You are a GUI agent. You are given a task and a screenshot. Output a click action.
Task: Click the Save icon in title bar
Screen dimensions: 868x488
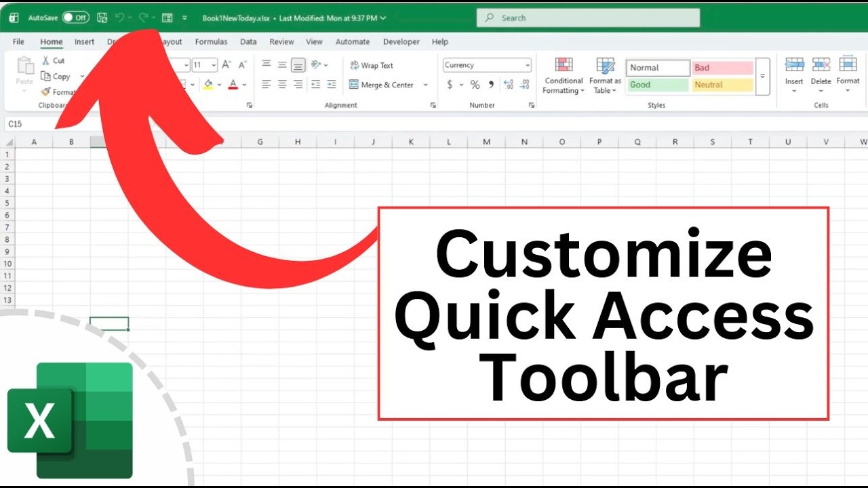(x=102, y=18)
